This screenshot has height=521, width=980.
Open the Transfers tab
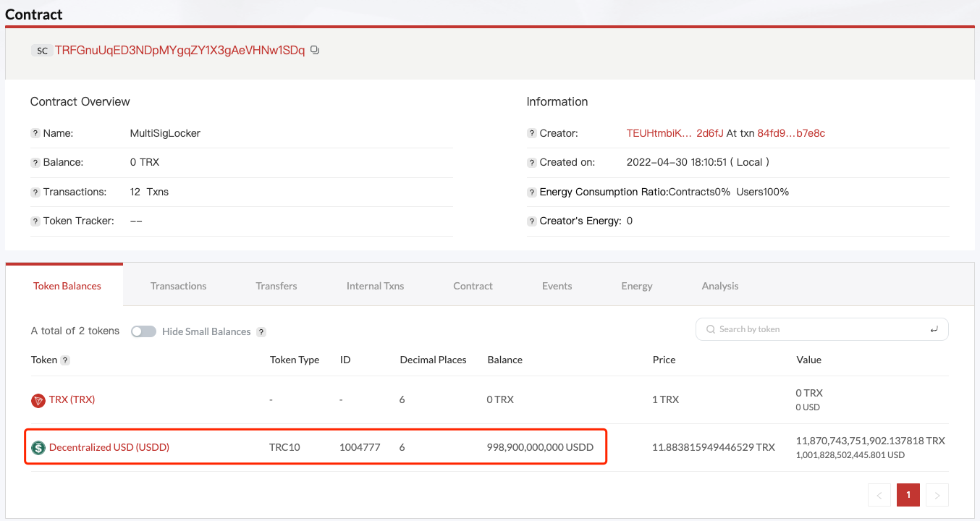coord(276,286)
